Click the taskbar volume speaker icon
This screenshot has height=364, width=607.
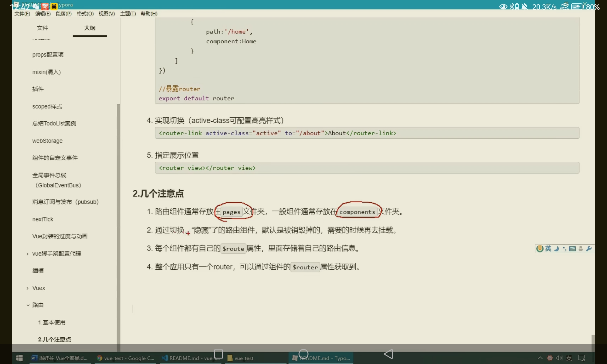[x=559, y=358]
